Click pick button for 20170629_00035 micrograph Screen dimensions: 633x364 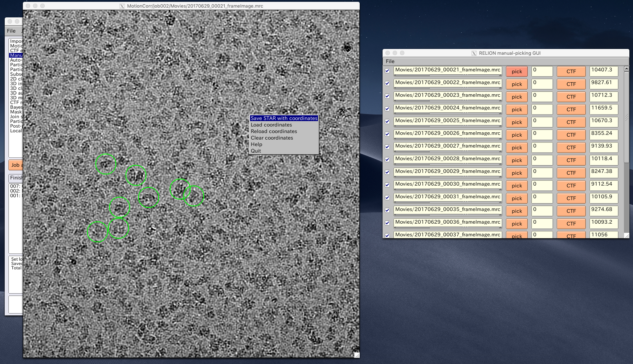click(517, 211)
